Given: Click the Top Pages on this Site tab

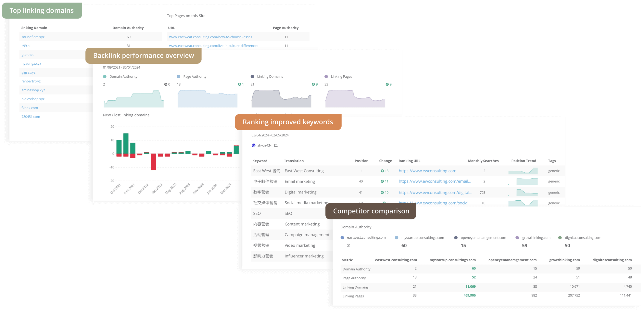Looking at the screenshot, I should pos(186,16).
